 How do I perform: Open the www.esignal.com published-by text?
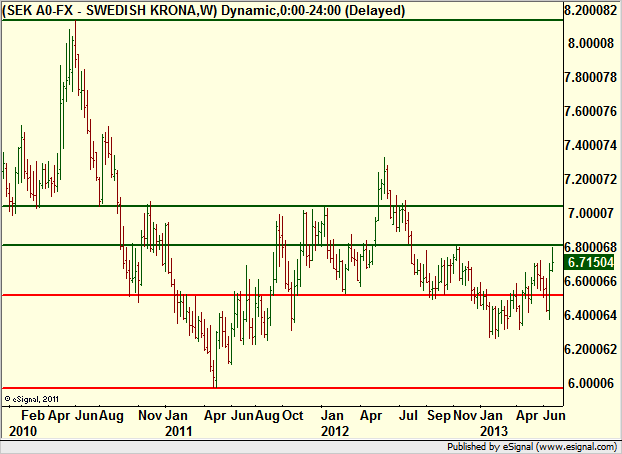pyautogui.click(x=532, y=447)
